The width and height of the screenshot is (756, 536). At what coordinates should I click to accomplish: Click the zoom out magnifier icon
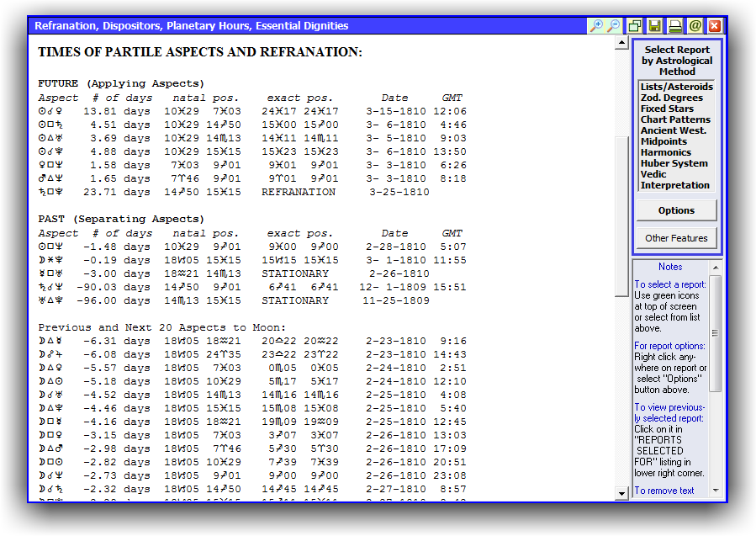point(614,26)
